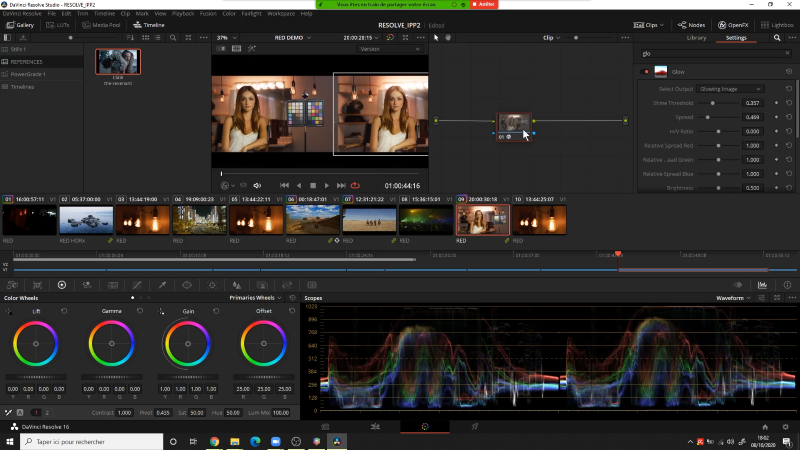
Task: Switch to the Library tab
Action: click(x=696, y=38)
